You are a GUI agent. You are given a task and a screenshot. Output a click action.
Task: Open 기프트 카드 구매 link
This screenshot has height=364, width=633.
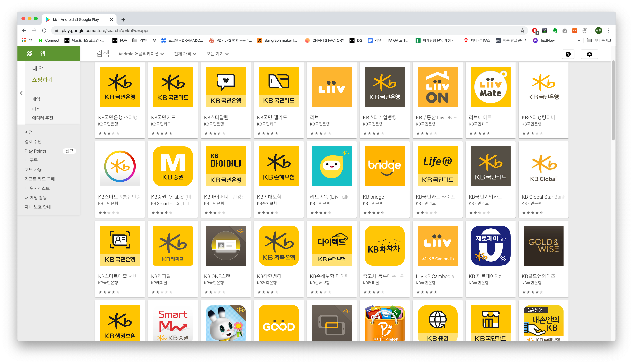point(40,179)
